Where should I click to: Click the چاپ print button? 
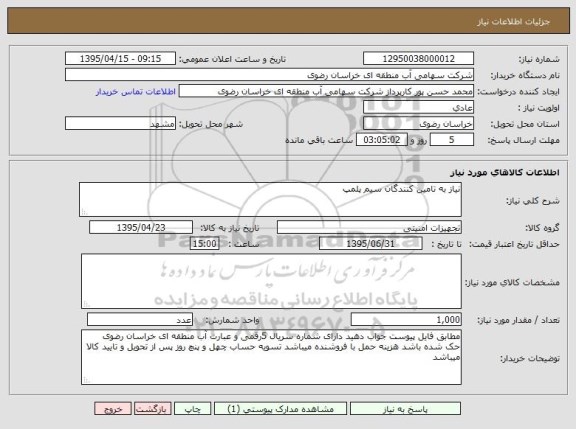point(192,409)
